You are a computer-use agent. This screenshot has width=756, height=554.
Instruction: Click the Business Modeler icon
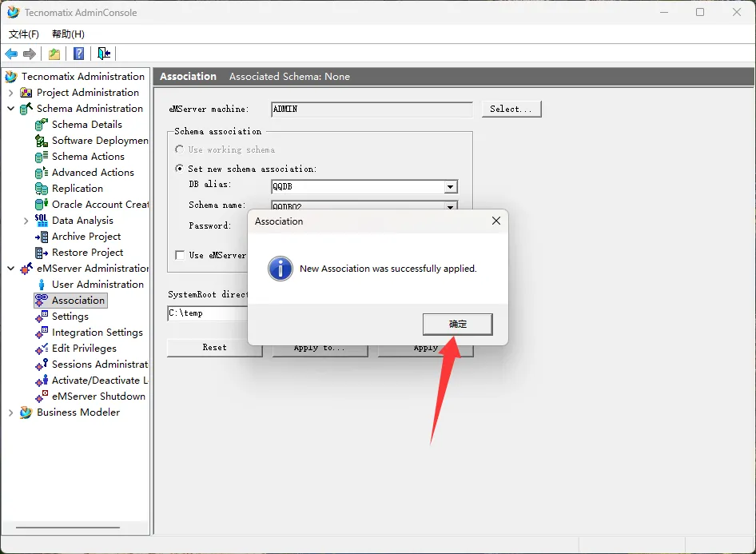(x=26, y=413)
